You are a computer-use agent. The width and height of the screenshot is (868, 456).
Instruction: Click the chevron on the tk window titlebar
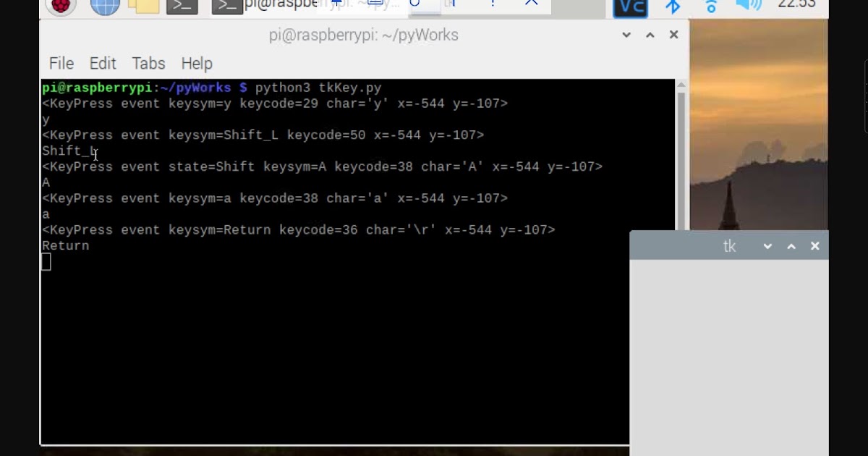[x=767, y=246]
